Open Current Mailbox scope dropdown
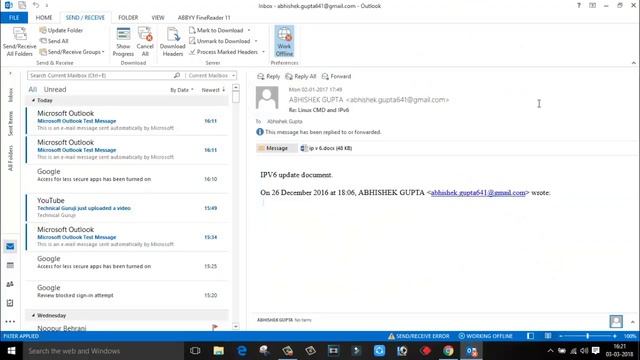Image resolution: width=640 pixels, height=360 pixels. coord(211,76)
